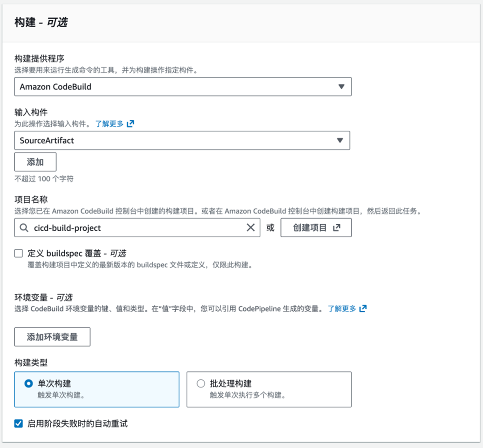
Task: Expand the 输入构件 SourceArtifact dropdown
Action: (182, 141)
